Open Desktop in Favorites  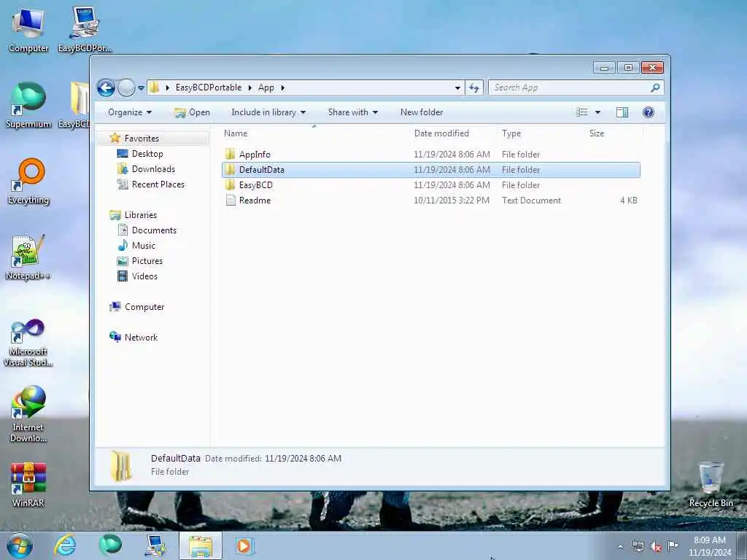point(147,154)
